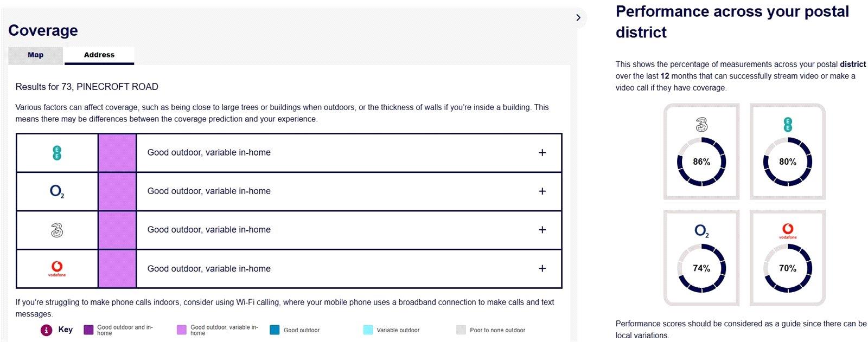This screenshot has width=868, height=342.
Task: Click the Vodafone logo in coverage table
Action: (x=57, y=268)
